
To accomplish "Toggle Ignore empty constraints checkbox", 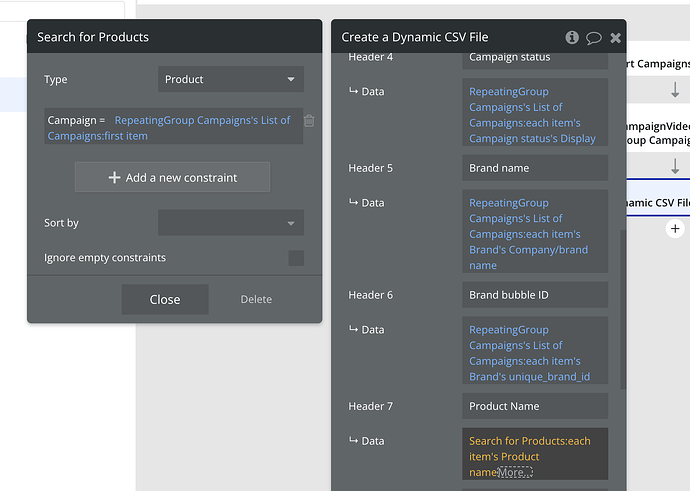I will 296,258.
